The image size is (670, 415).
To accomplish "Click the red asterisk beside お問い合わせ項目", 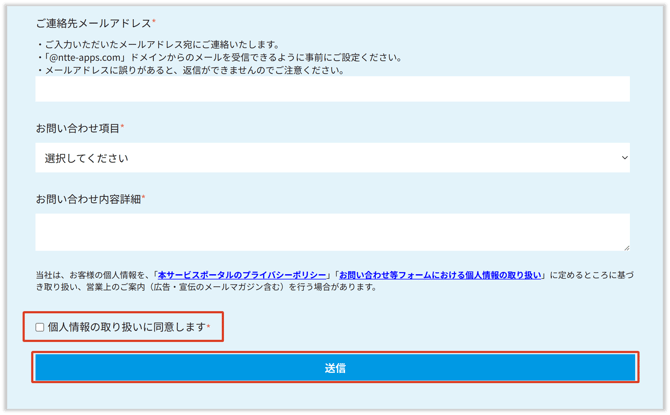I will click(123, 128).
